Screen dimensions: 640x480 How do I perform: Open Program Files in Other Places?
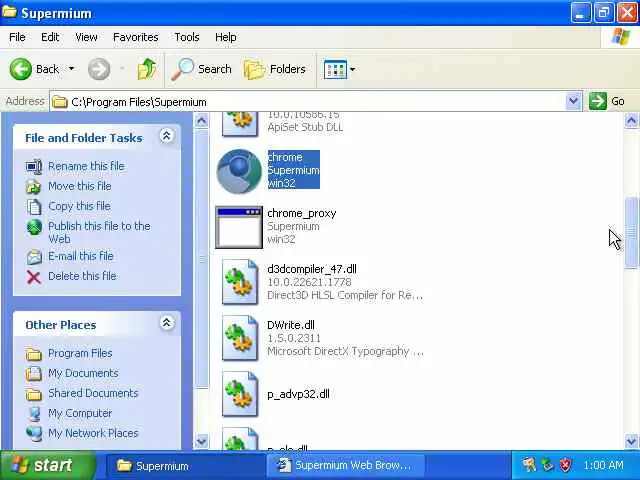80,353
